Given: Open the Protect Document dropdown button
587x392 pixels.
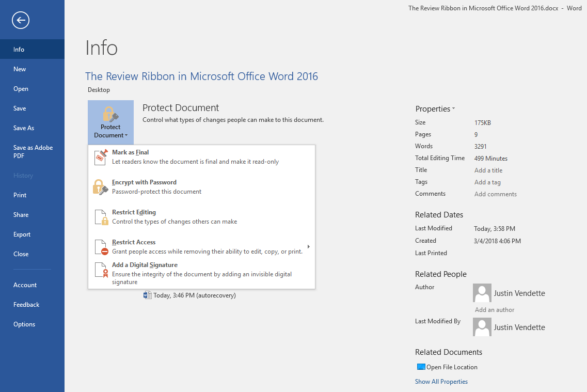Looking at the screenshot, I should [110, 122].
